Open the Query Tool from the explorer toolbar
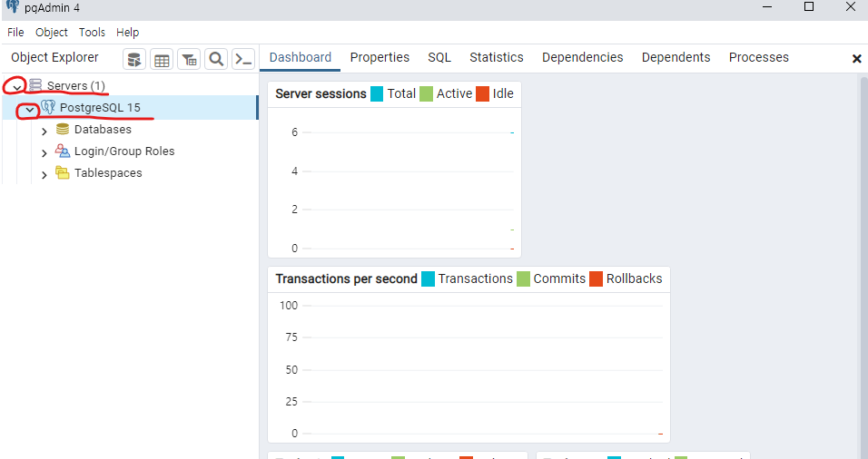This screenshot has height=459, width=868. tap(134, 59)
